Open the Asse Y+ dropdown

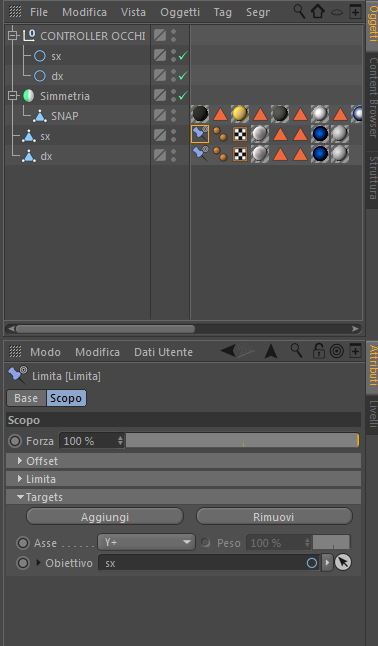click(146, 542)
